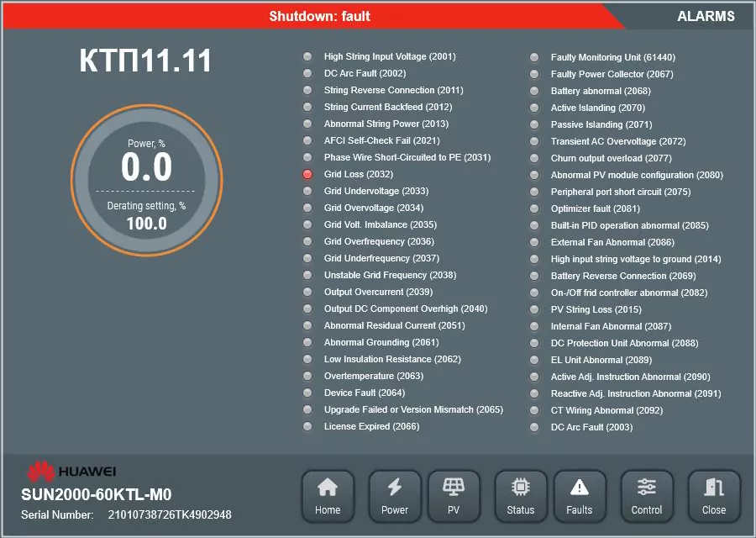Click the Huawei logo
This screenshot has width=756, height=538.
coord(71,472)
